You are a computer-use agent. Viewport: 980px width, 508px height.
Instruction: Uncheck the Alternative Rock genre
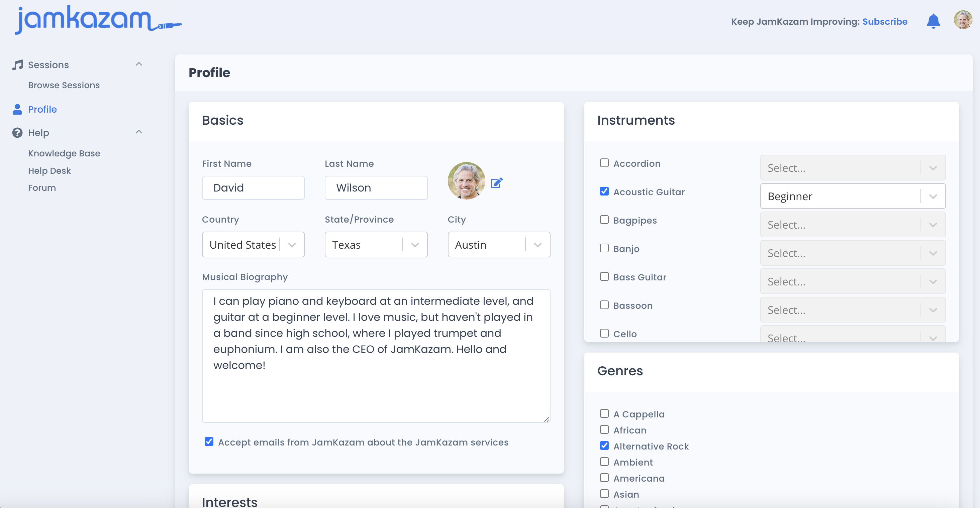604,445
